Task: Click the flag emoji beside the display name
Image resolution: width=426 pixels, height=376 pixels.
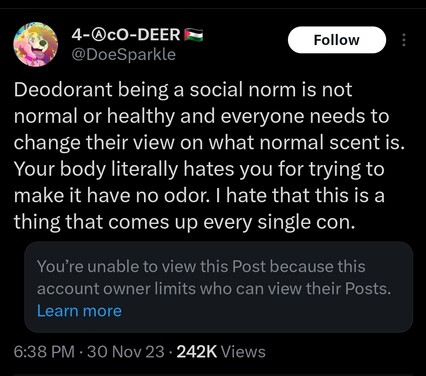Action: tap(193, 35)
